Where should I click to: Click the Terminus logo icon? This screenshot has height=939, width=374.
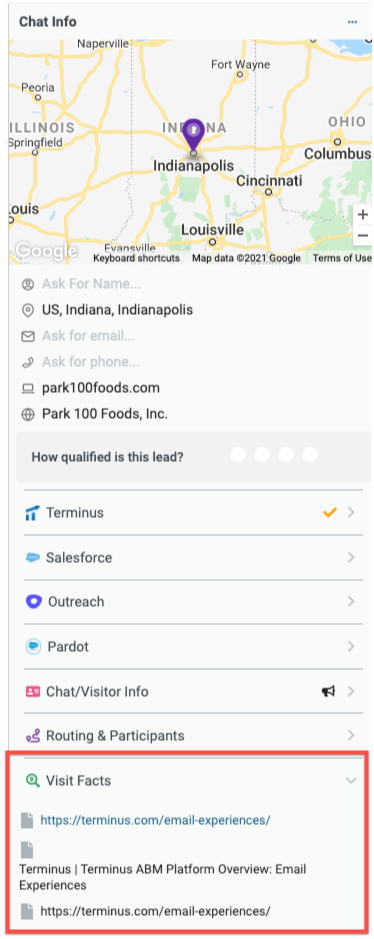tap(32, 513)
